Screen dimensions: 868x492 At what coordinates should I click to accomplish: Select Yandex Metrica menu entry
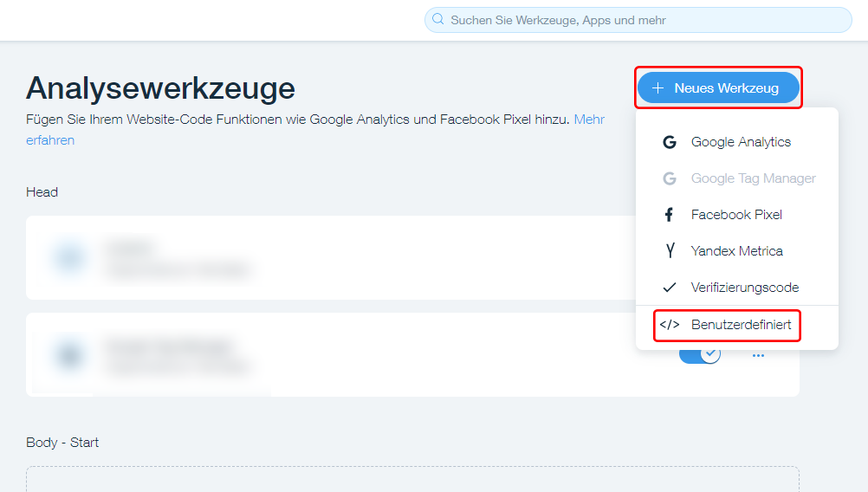pyautogui.click(x=737, y=250)
